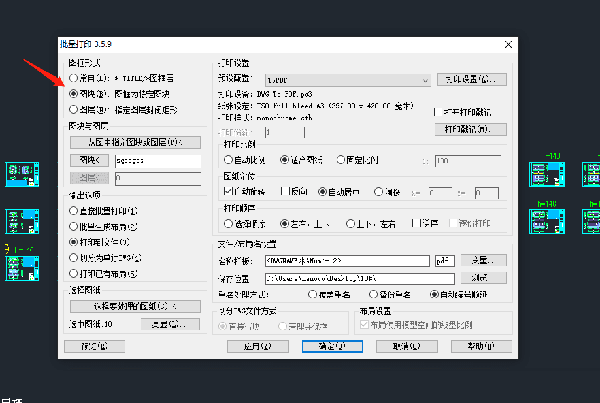Click the pdf file extension field
600x403 pixels.
[x=445, y=261]
